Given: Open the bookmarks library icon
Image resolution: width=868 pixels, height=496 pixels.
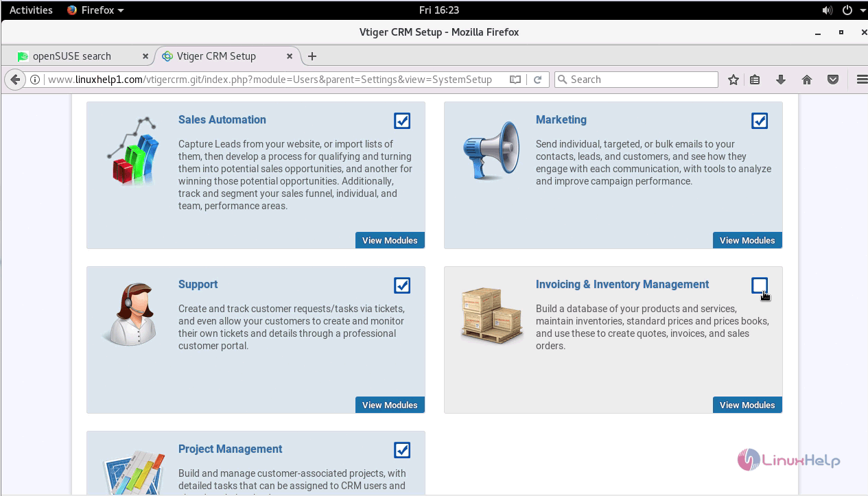Looking at the screenshot, I should pyautogui.click(x=755, y=79).
